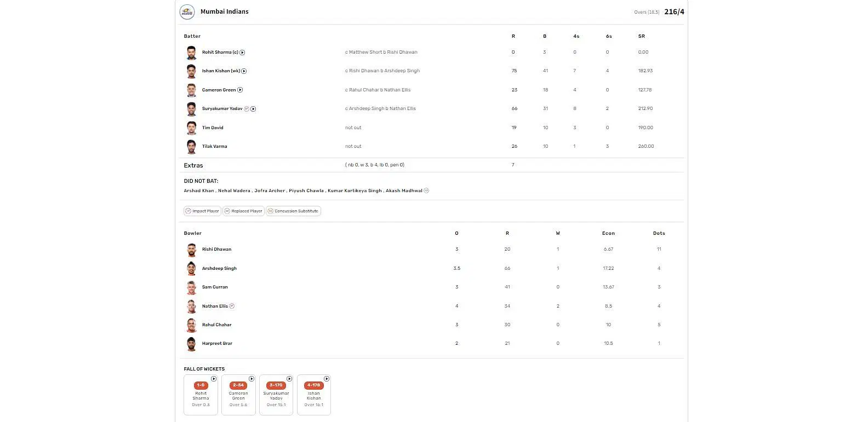The image size is (868, 422).
Task: Click Nathan Ellis's bowler avatar
Action: 191,306
